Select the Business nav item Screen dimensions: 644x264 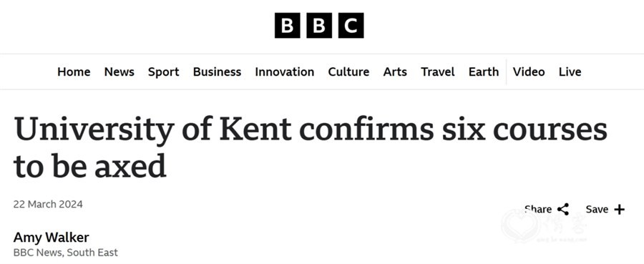[217, 72]
